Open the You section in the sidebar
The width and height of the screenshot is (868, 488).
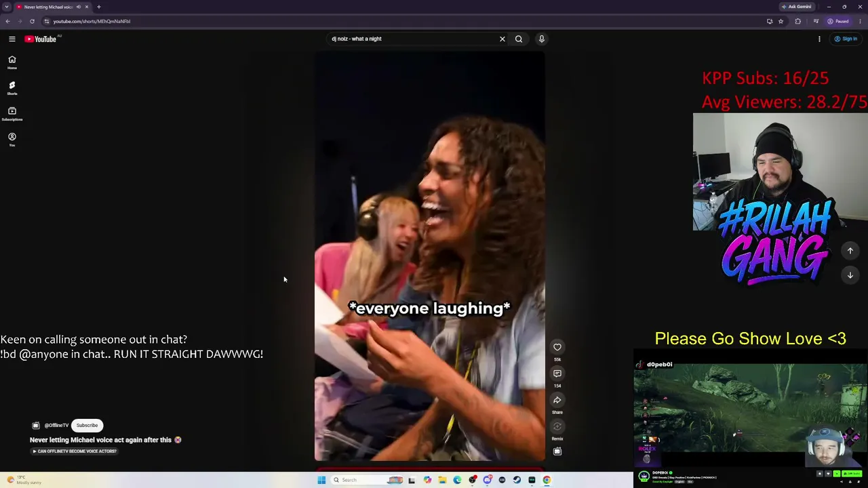pyautogui.click(x=12, y=140)
